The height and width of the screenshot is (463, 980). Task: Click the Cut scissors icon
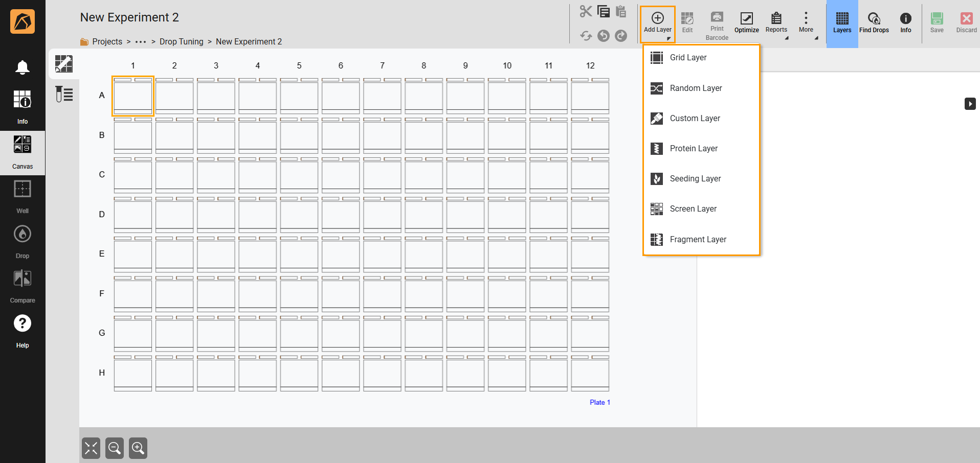pos(586,11)
